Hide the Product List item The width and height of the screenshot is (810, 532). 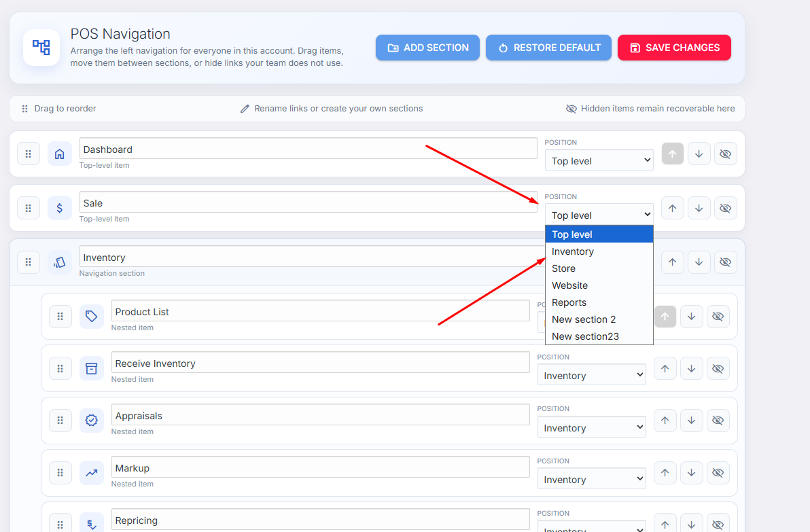[718, 316]
